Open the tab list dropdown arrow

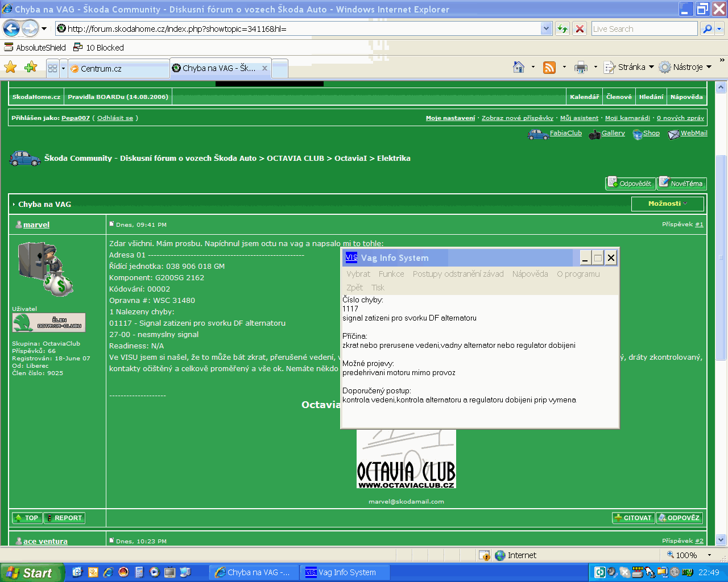pos(63,69)
